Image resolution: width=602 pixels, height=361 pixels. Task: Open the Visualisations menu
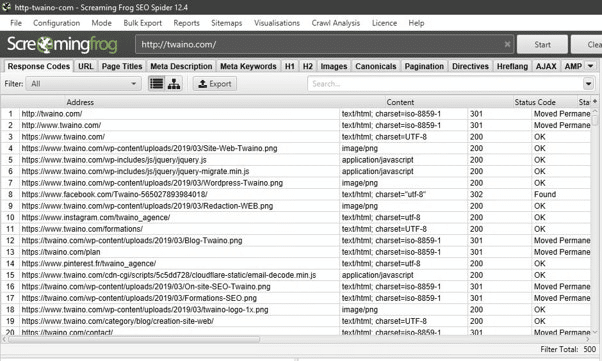tap(277, 23)
